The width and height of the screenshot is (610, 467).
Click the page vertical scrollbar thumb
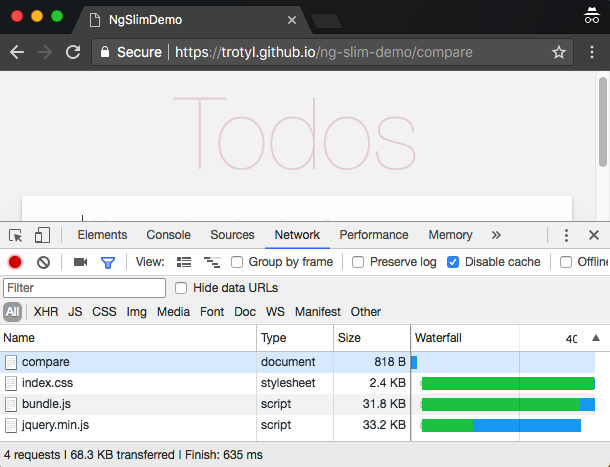click(x=603, y=122)
